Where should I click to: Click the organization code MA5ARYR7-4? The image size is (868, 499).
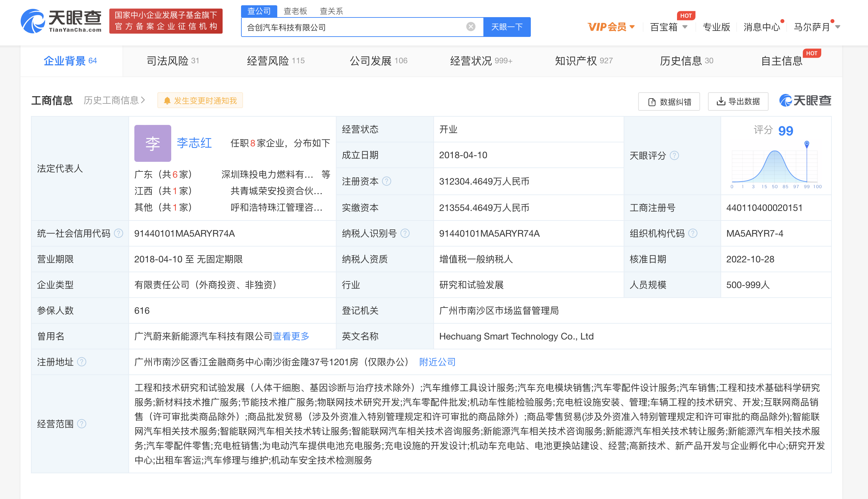[755, 233]
